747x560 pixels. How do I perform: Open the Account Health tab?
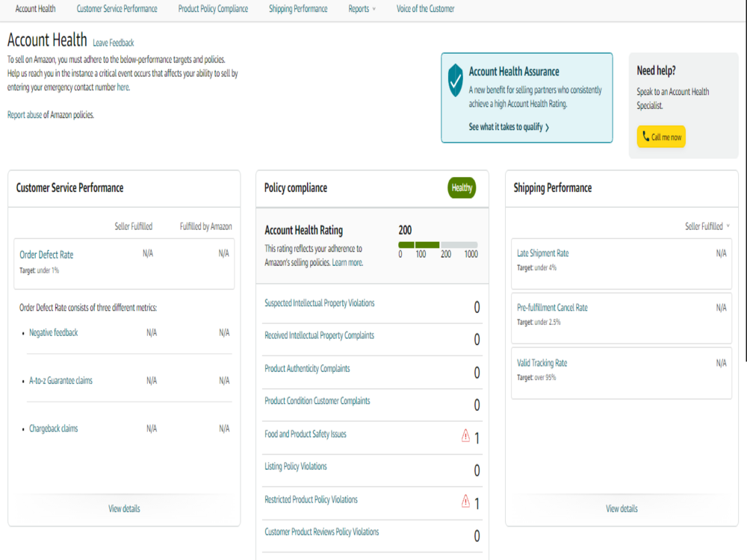pyautogui.click(x=35, y=8)
